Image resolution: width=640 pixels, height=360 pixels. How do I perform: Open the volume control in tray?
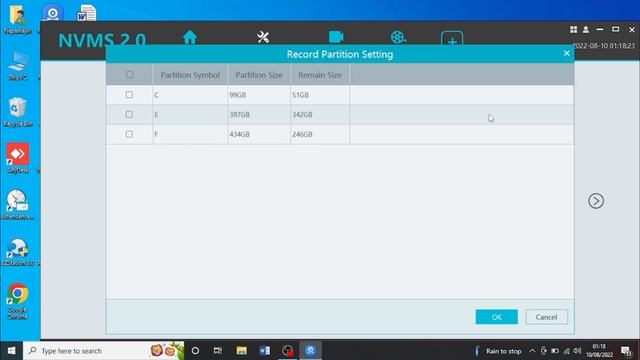coord(577,351)
